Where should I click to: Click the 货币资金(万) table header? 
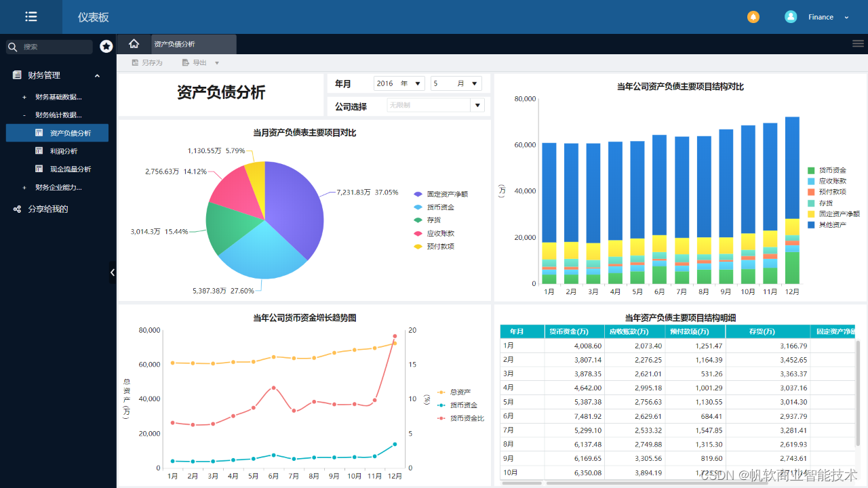click(x=574, y=331)
